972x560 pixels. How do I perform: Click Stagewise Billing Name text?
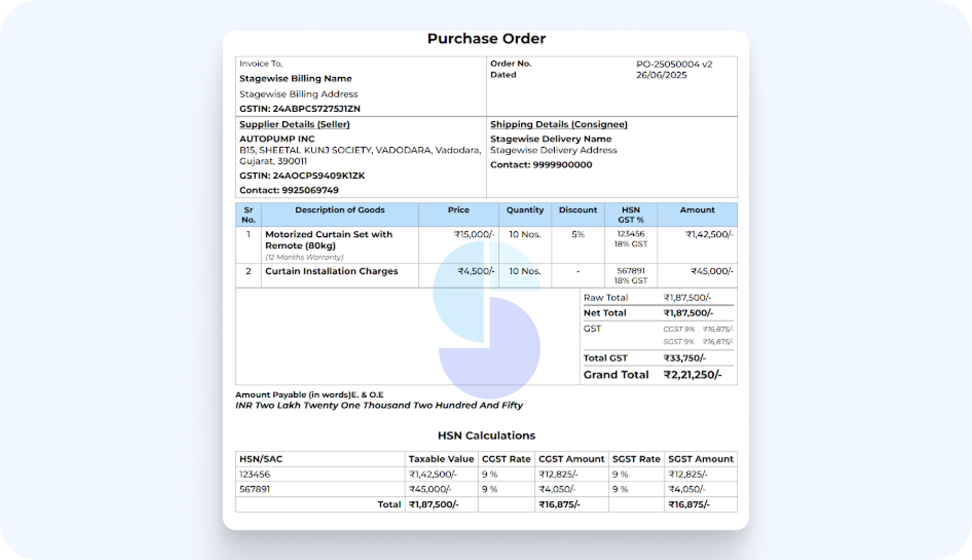pyautogui.click(x=295, y=79)
